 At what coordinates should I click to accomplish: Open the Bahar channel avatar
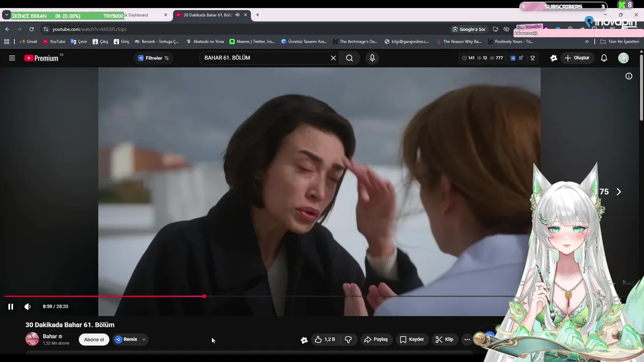32,339
